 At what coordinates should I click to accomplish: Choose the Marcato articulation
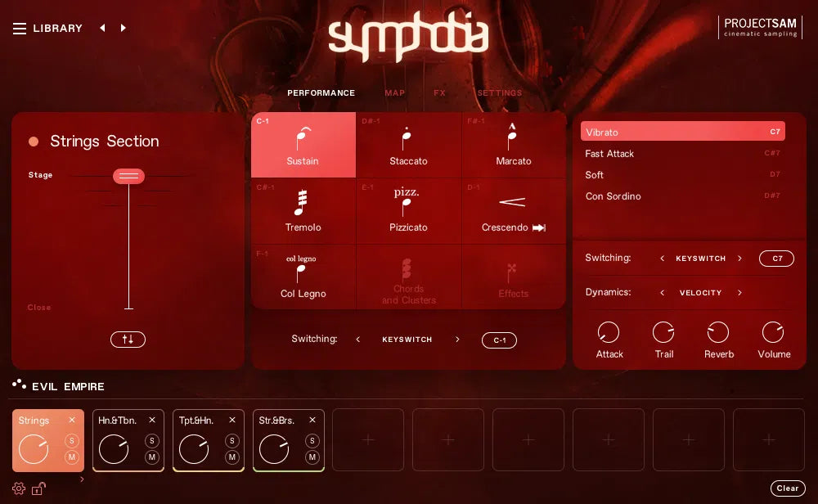pyautogui.click(x=513, y=145)
